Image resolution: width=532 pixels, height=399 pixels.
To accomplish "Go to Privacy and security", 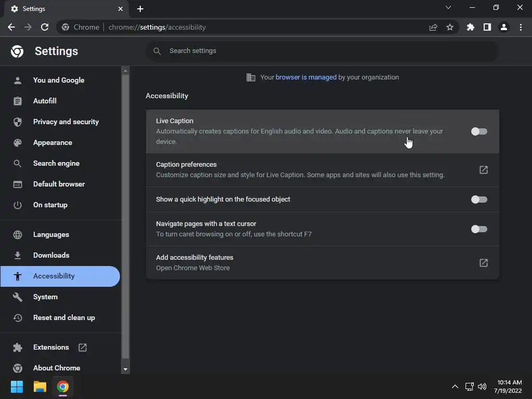I will [x=60, y=122].
